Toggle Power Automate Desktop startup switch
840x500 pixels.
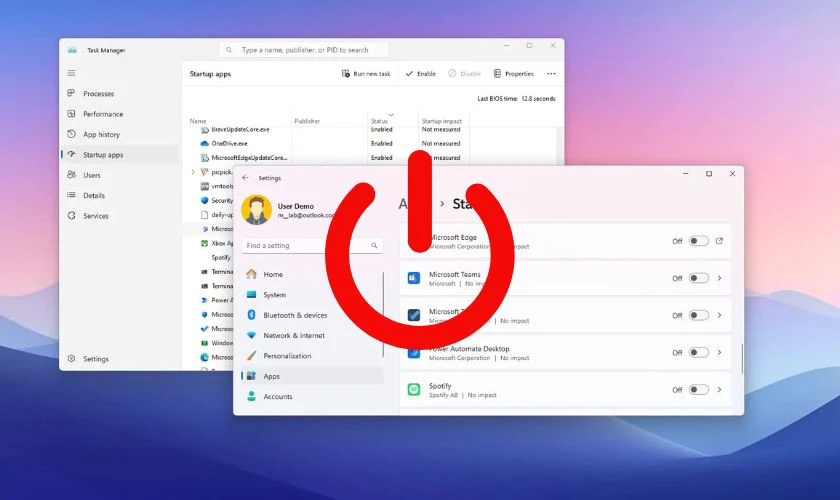(699, 352)
